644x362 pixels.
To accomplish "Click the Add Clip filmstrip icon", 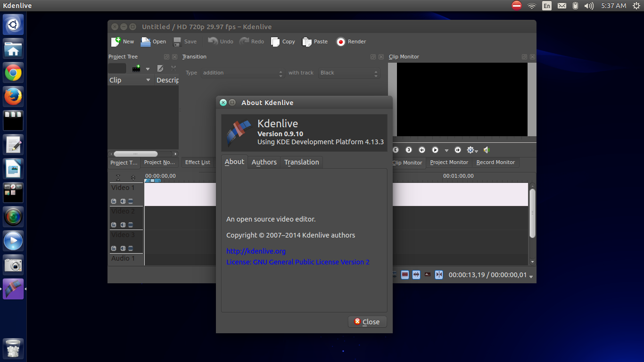I will coord(136,68).
